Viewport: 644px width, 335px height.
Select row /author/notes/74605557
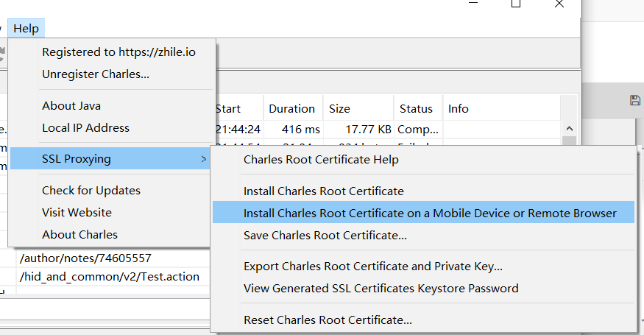85,258
